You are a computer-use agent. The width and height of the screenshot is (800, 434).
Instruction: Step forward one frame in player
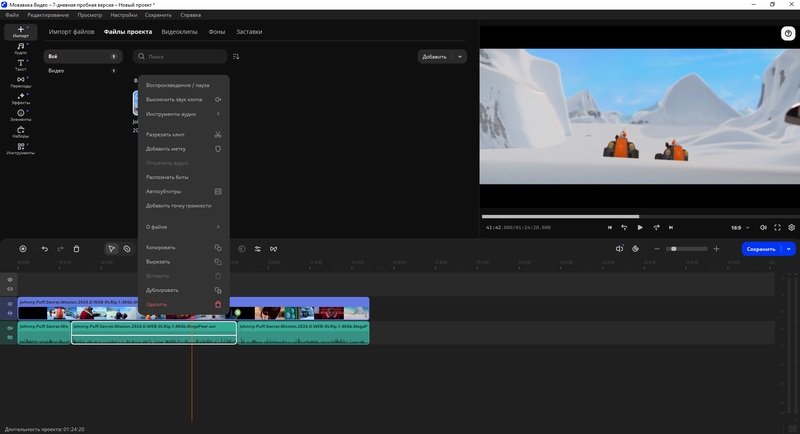(x=656, y=227)
